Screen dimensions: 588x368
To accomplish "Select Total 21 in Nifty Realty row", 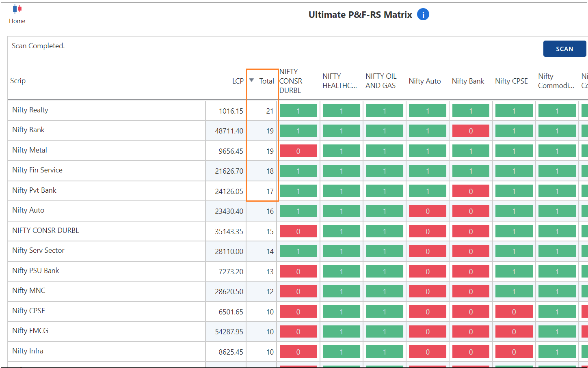I will (x=270, y=111).
